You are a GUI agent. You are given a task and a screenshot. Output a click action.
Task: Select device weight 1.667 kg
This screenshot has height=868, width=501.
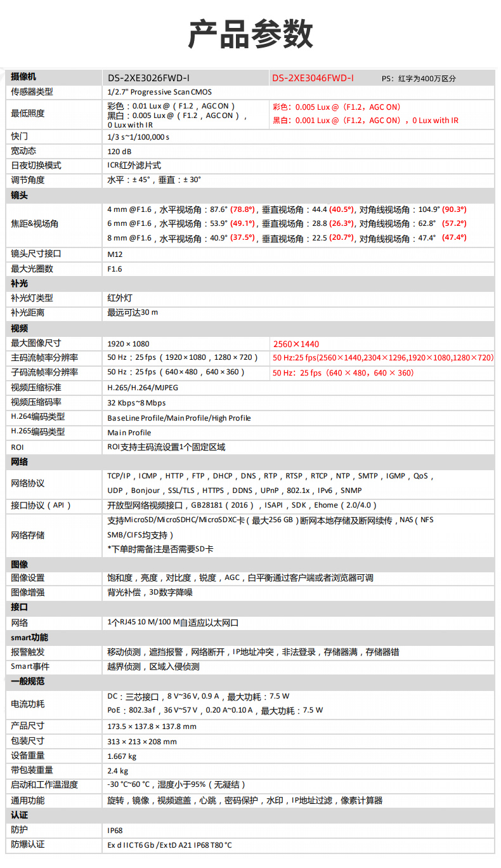pos(122,756)
